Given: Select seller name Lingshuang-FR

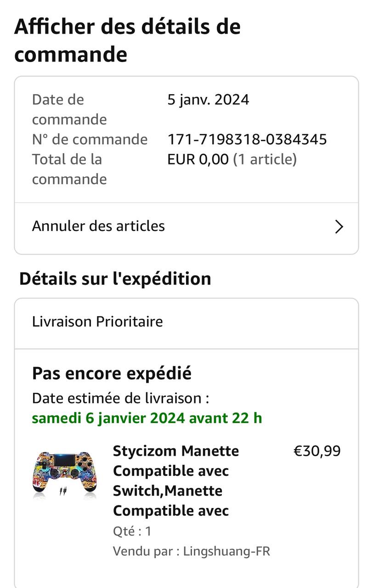Looking at the screenshot, I should (x=226, y=551).
